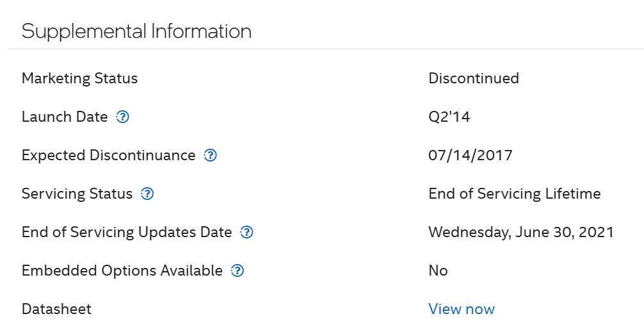Click the End of Servicing Updates Date label

[x=127, y=233]
